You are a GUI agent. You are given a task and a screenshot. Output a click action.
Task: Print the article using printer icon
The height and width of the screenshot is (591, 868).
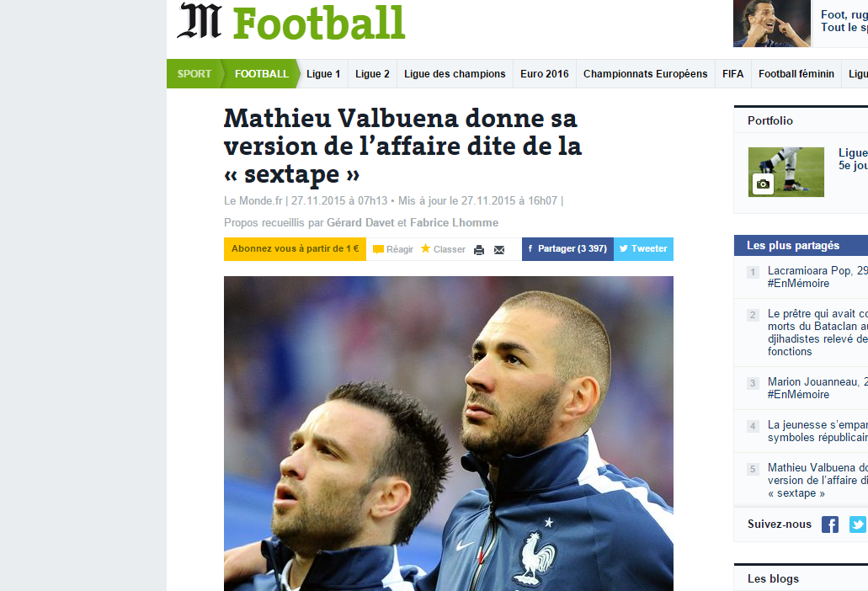[479, 249]
